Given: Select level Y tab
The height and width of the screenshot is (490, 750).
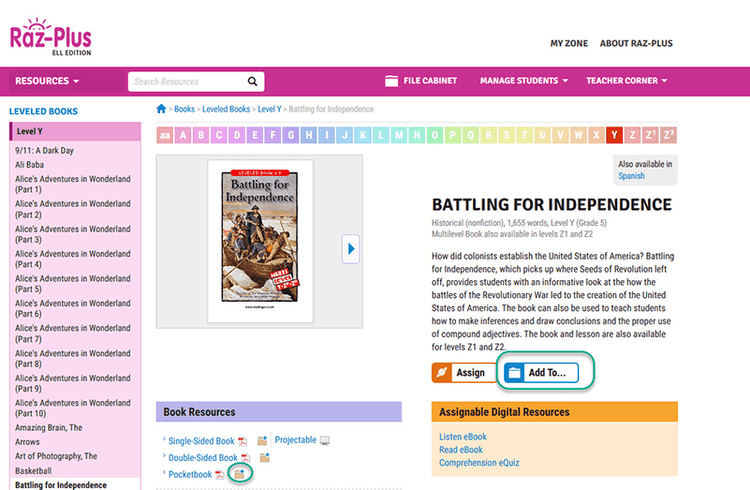Looking at the screenshot, I should [x=615, y=135].
